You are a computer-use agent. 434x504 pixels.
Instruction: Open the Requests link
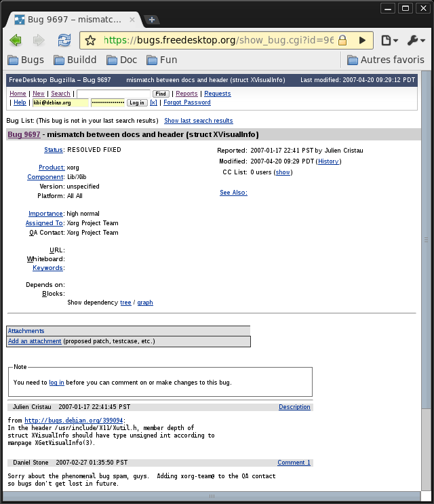(x=218, y=94)
